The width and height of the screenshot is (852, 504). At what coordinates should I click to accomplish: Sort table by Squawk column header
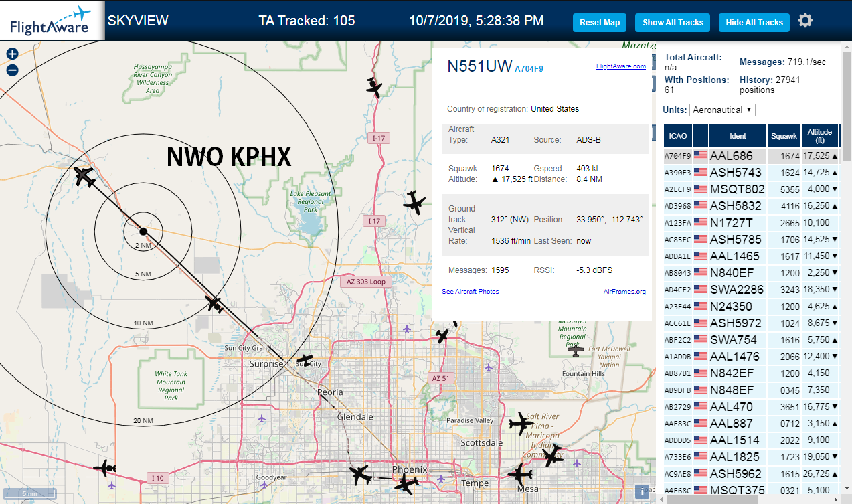coord(784,136)
